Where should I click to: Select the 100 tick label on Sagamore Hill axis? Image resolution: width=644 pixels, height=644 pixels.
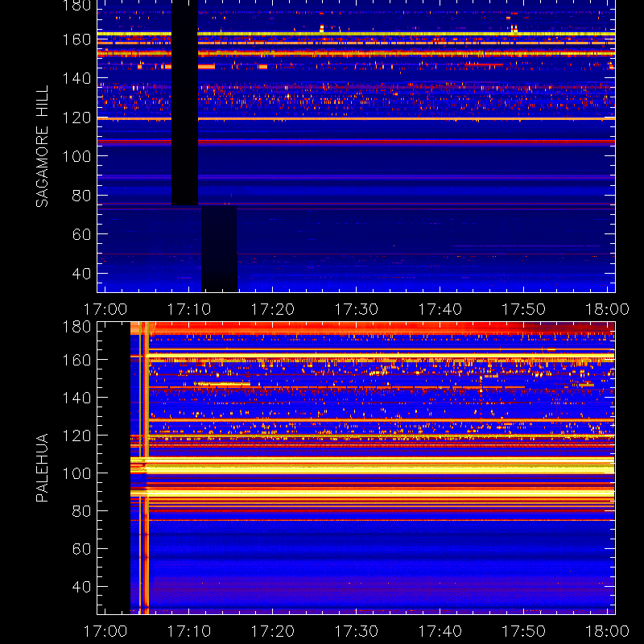click(76, 156)
